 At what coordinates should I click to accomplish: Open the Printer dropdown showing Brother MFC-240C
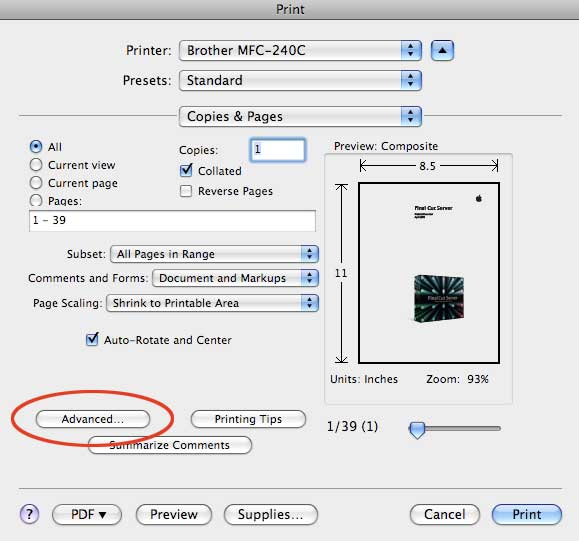point(300,51)
